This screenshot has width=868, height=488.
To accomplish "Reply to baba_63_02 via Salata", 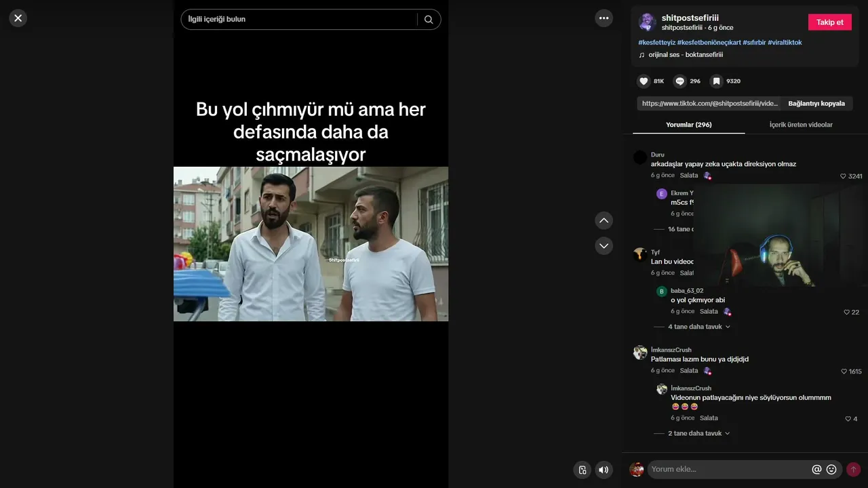I will point(709,312).
